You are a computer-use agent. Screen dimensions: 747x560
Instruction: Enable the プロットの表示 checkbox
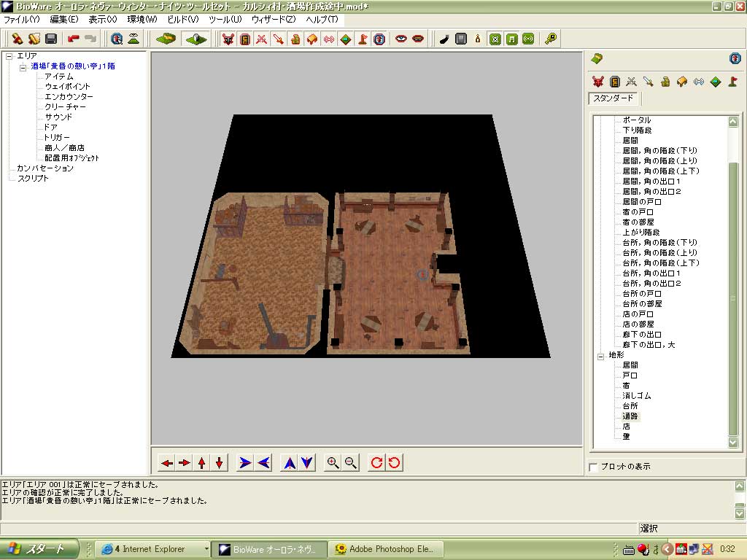(594, 467)
